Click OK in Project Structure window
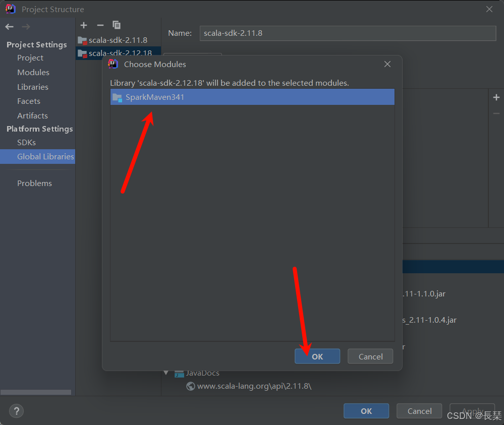The image size is (504, 425). tap(366, 411)
